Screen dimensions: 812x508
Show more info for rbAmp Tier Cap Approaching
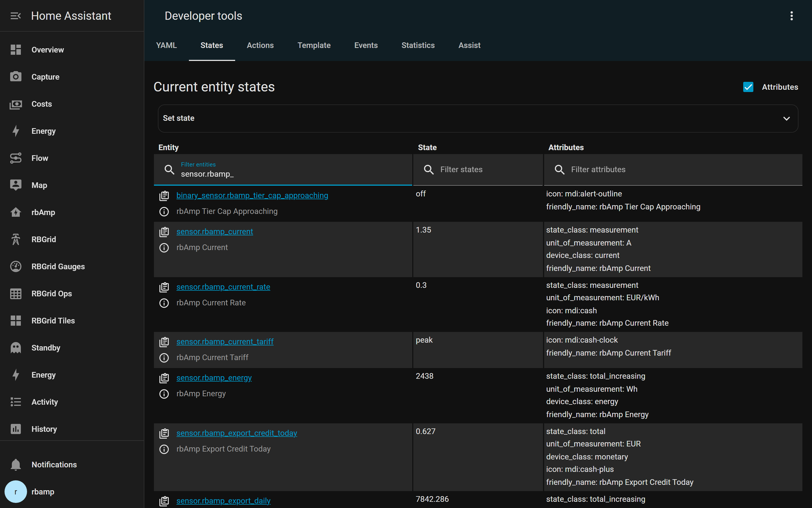tap(164, 212)
